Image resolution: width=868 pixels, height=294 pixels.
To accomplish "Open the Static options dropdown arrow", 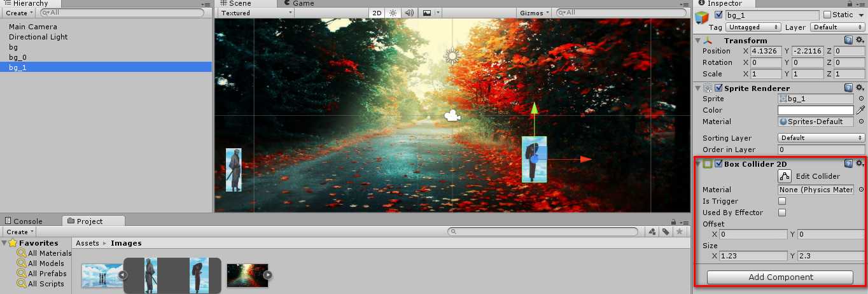I will click(861, 15).
